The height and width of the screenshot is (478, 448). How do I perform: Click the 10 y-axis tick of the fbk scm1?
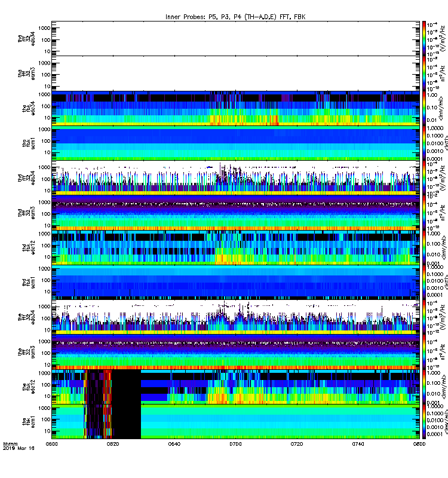click(x=47, y=431)
